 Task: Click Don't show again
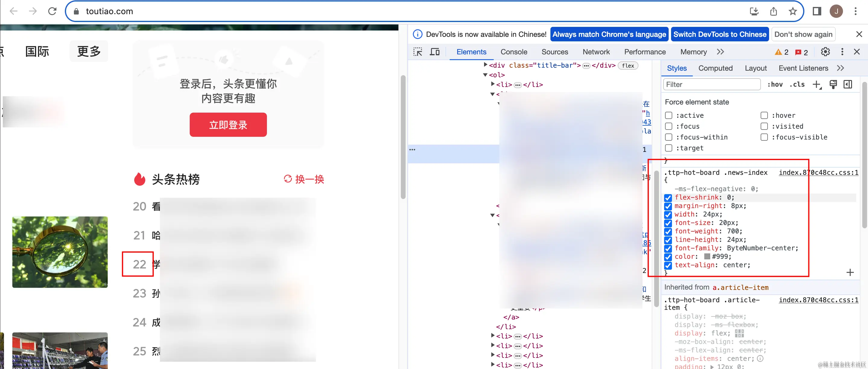(803, 34)
